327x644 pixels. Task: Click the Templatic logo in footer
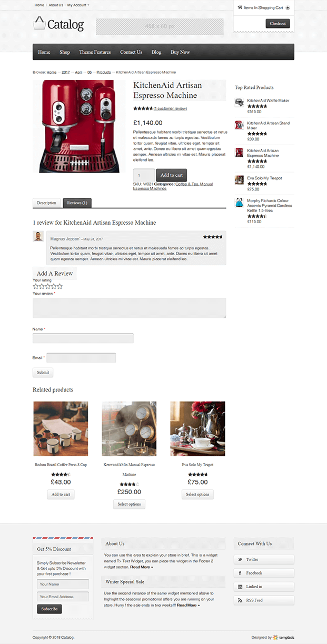[283, 637]
